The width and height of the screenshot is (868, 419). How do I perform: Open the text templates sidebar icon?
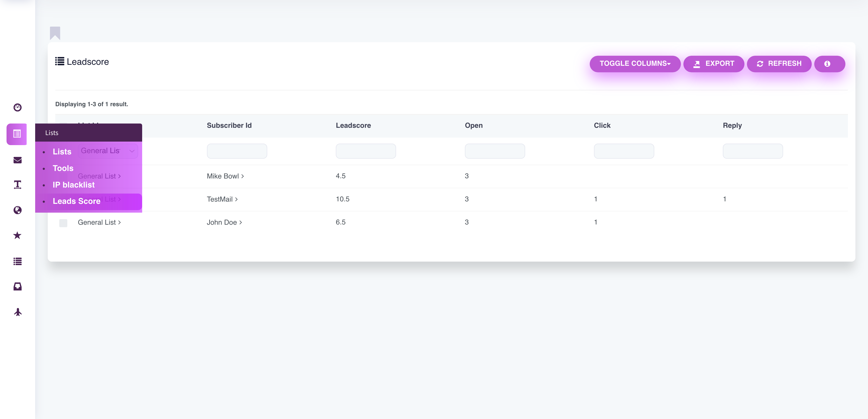point(18,185)
